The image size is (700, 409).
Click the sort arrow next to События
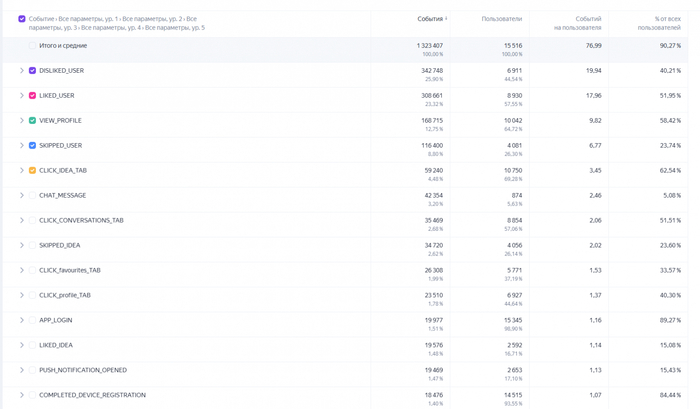[x=446, y=19]
